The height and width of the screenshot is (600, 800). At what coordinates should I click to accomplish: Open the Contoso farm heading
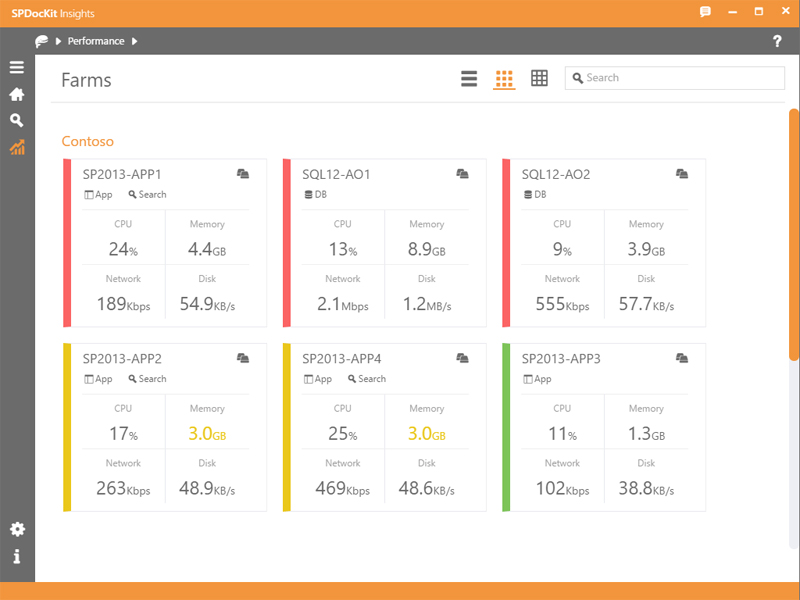pos(88,141)
